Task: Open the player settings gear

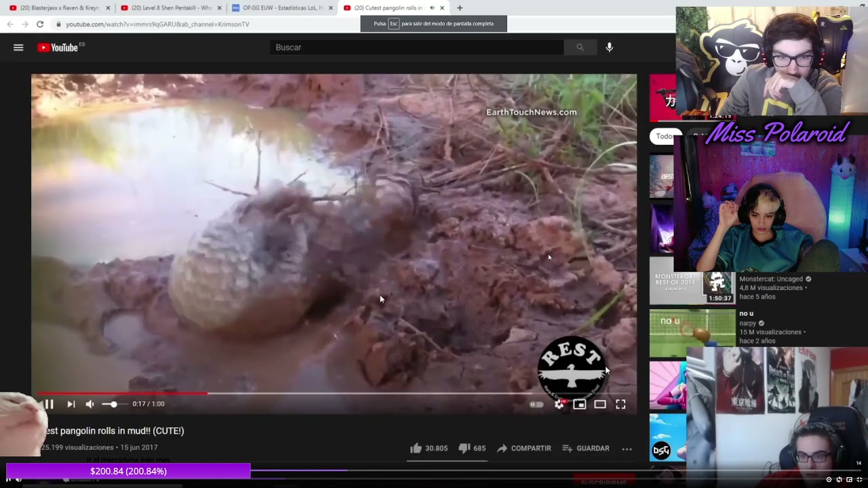Action: pos(559,404)
